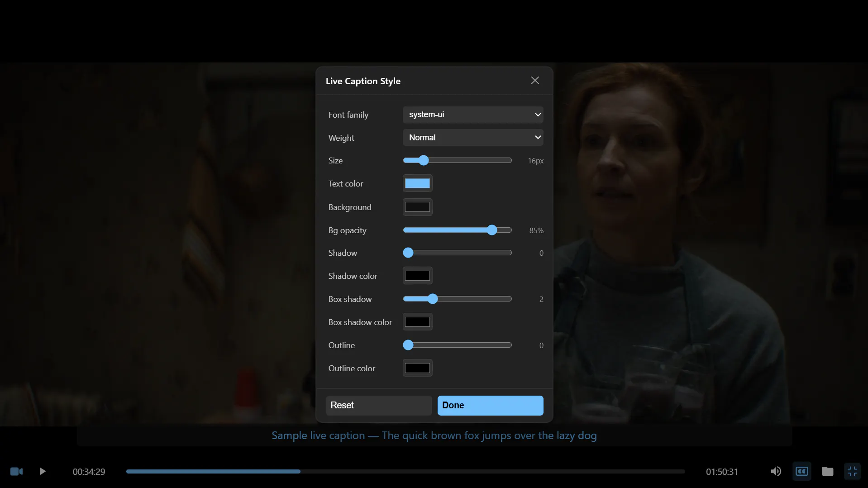Toggle the closed captions CC button
Screen dimensions: 868x488
[801, 471]
